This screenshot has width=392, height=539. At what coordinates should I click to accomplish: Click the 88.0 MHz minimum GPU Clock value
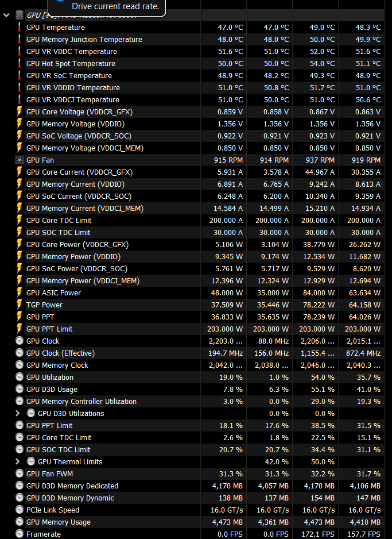pyautogui.click(x=274, y=341)
